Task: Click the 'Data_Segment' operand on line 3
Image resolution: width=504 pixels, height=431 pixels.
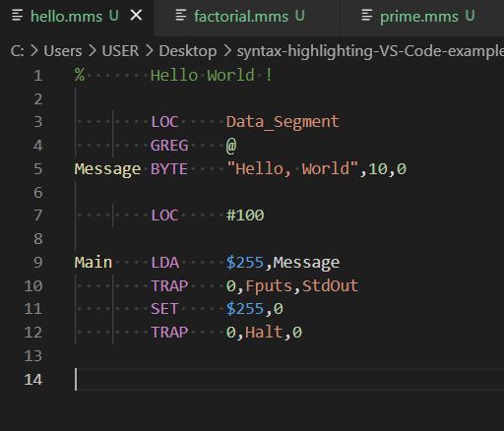Action: (283, 122)
